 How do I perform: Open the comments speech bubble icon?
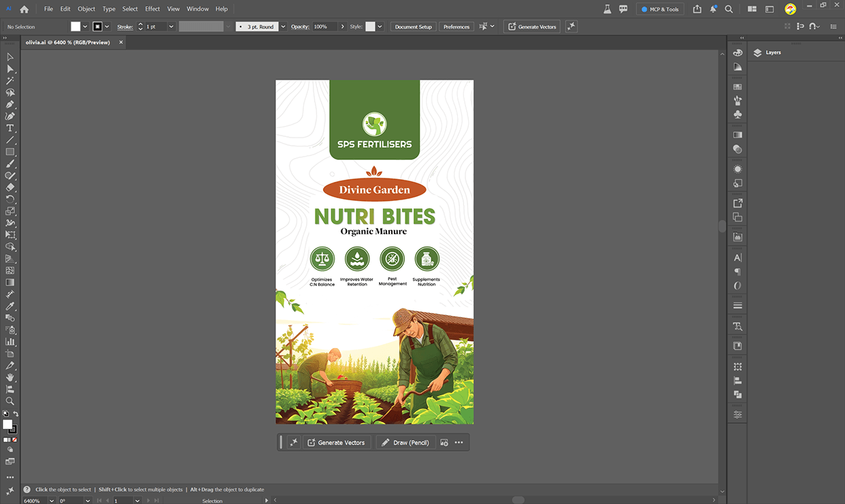coord(623,9)
